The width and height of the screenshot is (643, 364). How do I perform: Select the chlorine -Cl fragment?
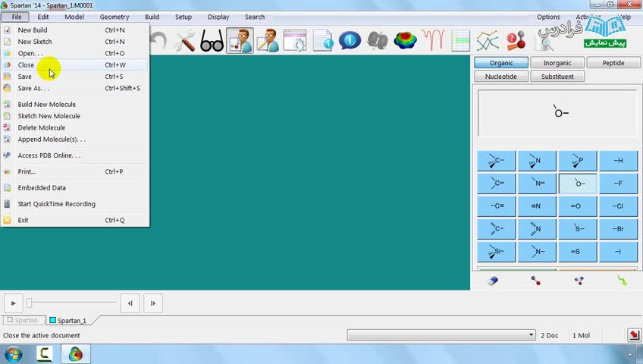coord(618,206)
